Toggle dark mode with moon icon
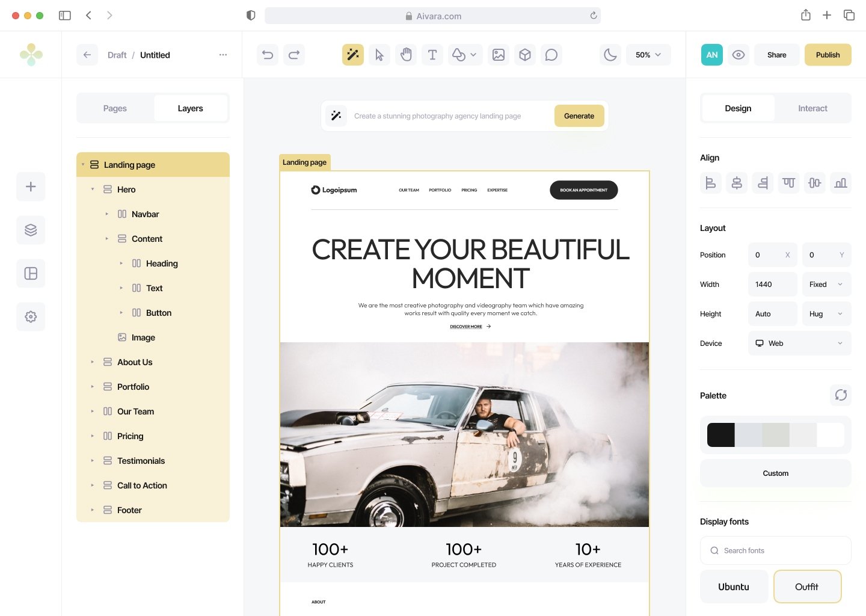The image size is (866, 616). coord(610,55)
